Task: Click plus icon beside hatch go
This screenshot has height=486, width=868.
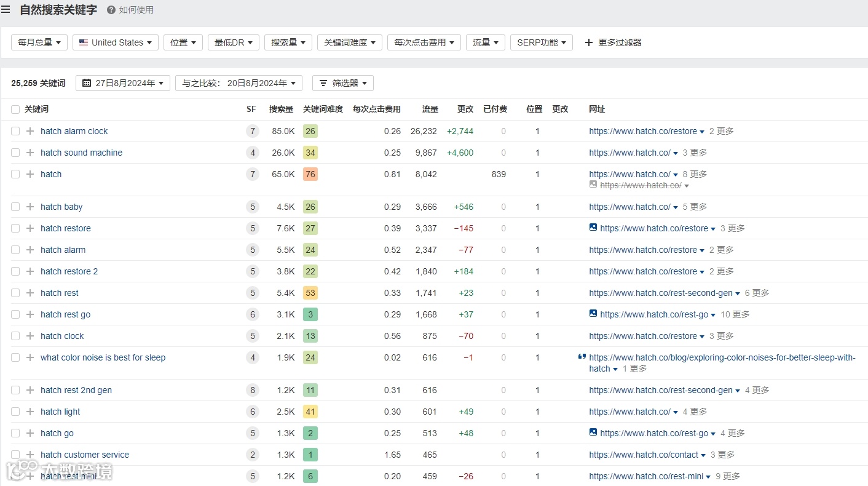Action: [x=30, y=433]
